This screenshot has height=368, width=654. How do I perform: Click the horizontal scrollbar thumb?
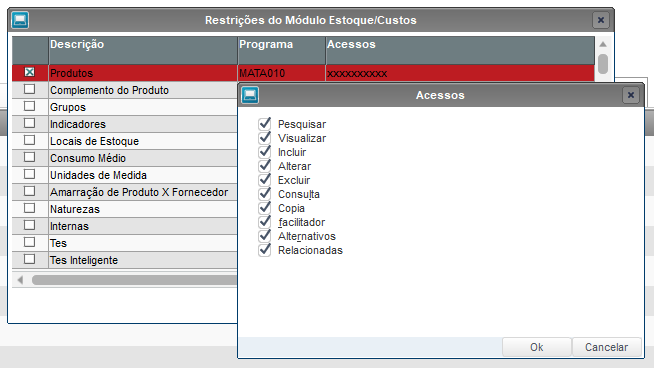click(x=134, y=280)
